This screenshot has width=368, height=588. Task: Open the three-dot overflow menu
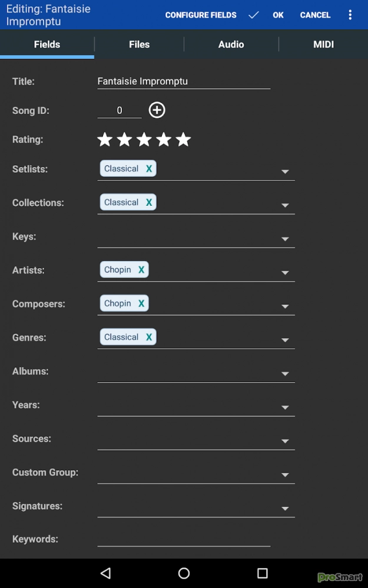coord(350,15)
